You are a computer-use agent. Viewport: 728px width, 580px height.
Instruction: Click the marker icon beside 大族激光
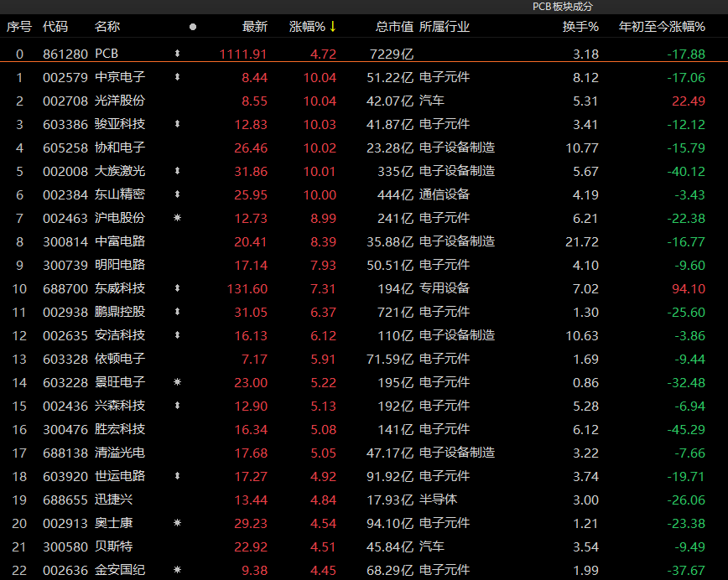177,171
